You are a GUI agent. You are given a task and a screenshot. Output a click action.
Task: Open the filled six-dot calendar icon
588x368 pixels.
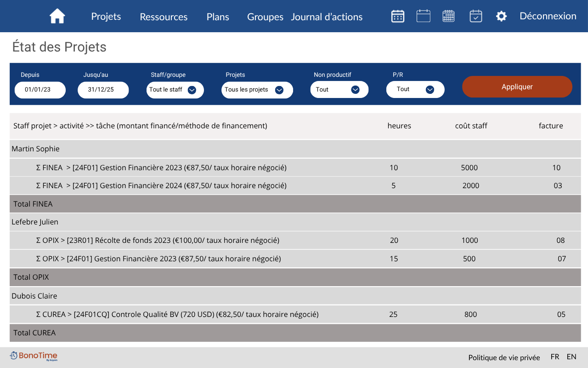tap(398, 16)
